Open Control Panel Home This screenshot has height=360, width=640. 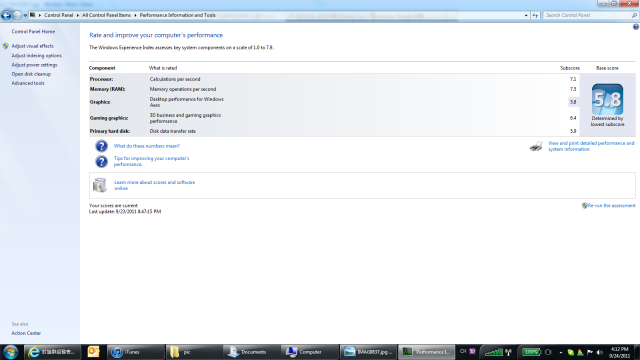[33, 31]
